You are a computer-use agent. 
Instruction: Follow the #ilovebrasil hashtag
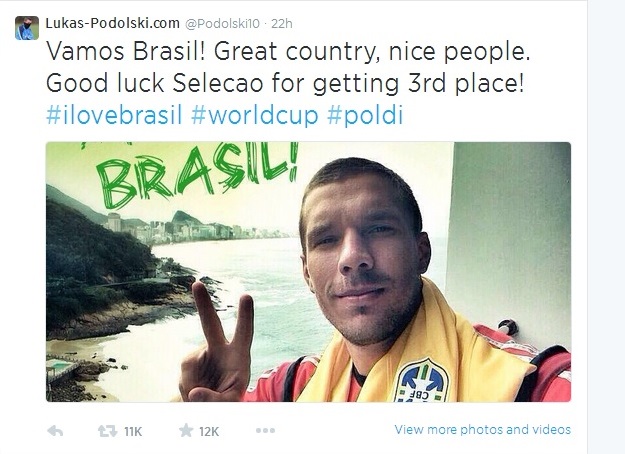point(114,114)
